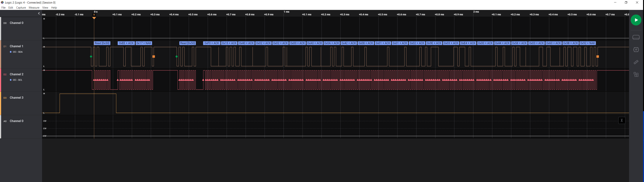Open the Capture menu
This screenshot has height=182, width=644.
coord(21,8)
